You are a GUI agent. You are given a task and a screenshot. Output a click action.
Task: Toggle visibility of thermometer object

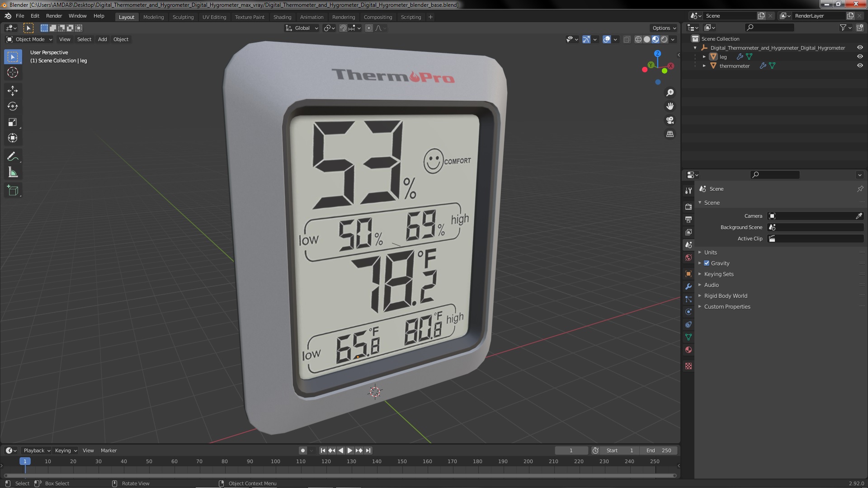point(860,66)
